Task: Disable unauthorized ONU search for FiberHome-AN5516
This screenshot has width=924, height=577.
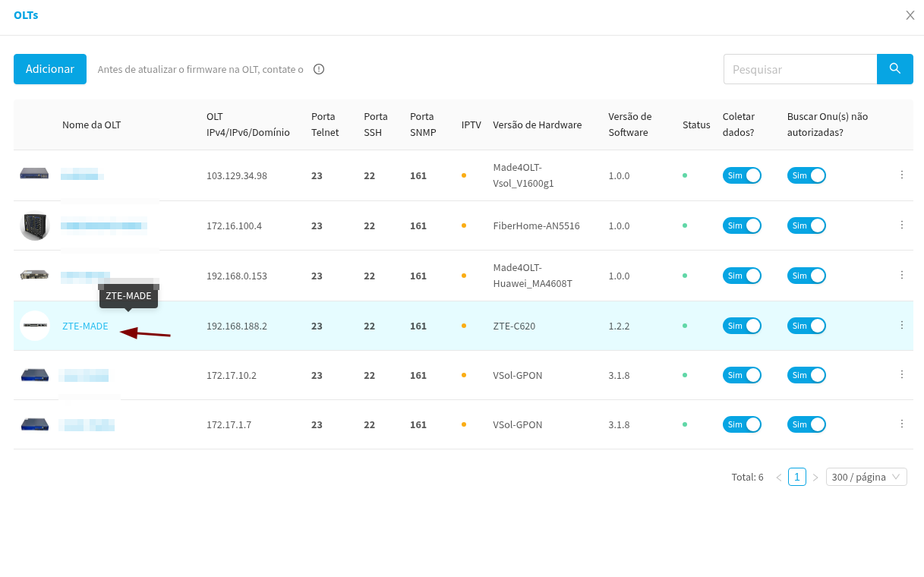Action: 806,225
